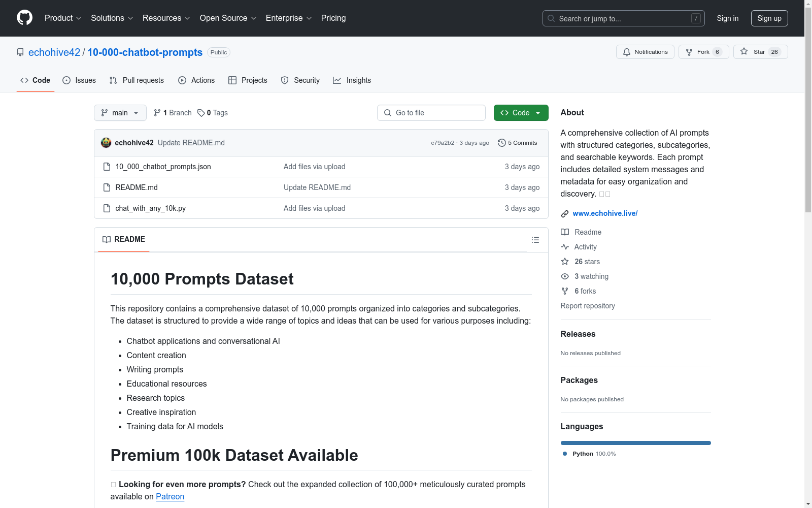Open the Pricing page
The image size is (812, 508).
333,18
